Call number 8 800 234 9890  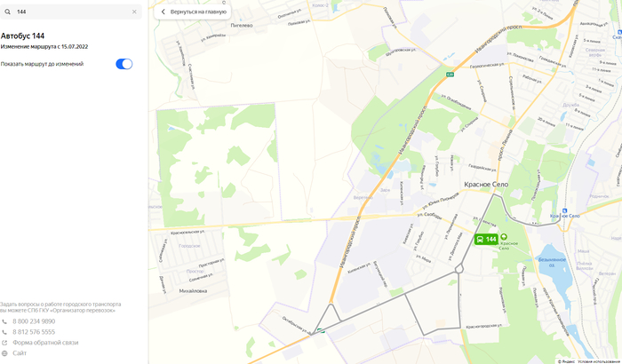[34, 321]
